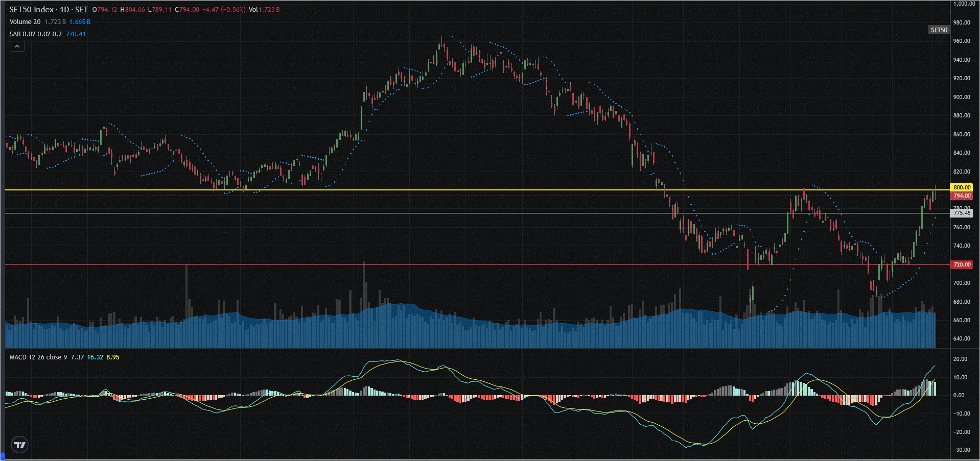
Task: Click the MACD histogram value 7.37
Action: (x=77, y=357)
